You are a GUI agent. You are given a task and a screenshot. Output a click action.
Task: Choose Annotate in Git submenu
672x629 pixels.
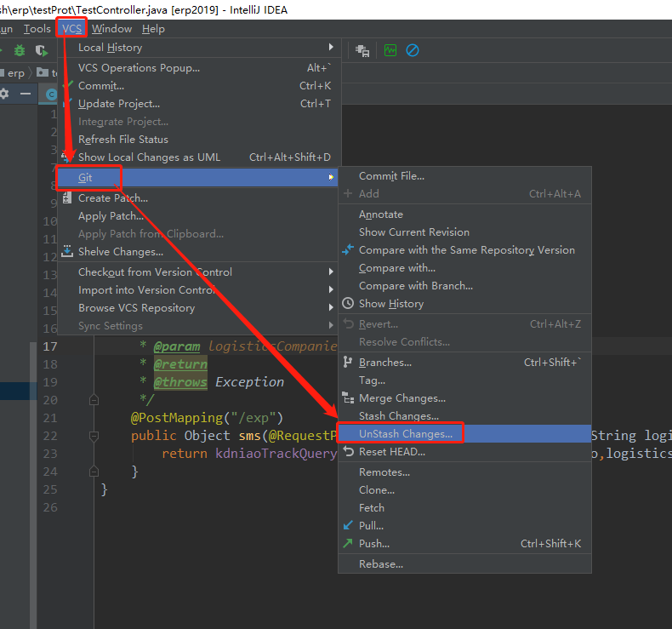pyautogui.click(x=465, y=214)
